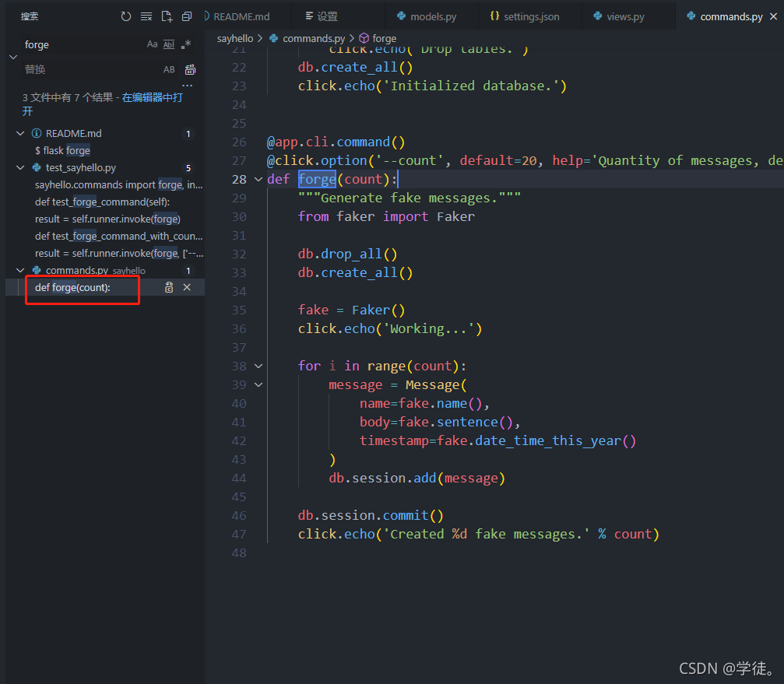Fold the def forge function at line 28
Viewport: 784px width, 684px height.
pyautogui.click(x=258, y=180)
